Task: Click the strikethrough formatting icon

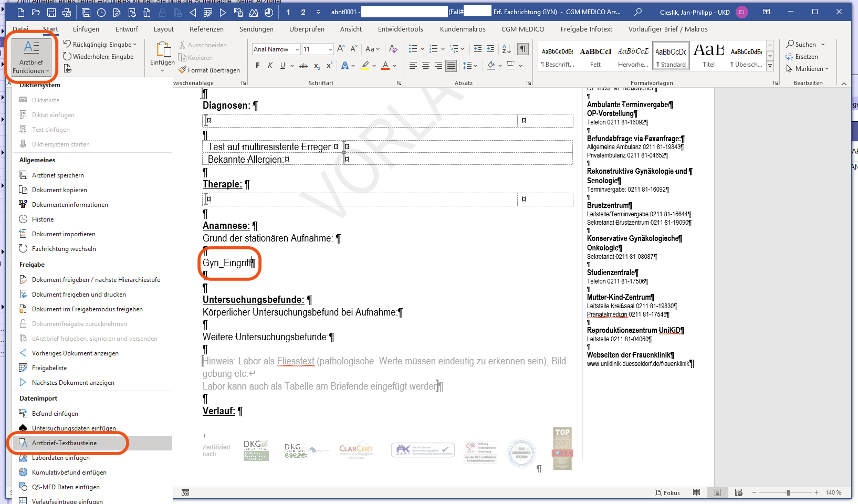Action: pos(303,66)
